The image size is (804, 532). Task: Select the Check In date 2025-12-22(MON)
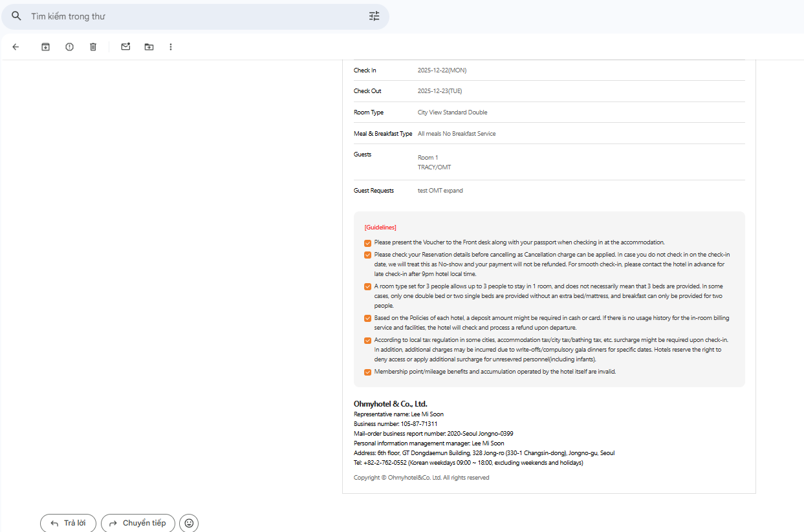tap(442, 70)
